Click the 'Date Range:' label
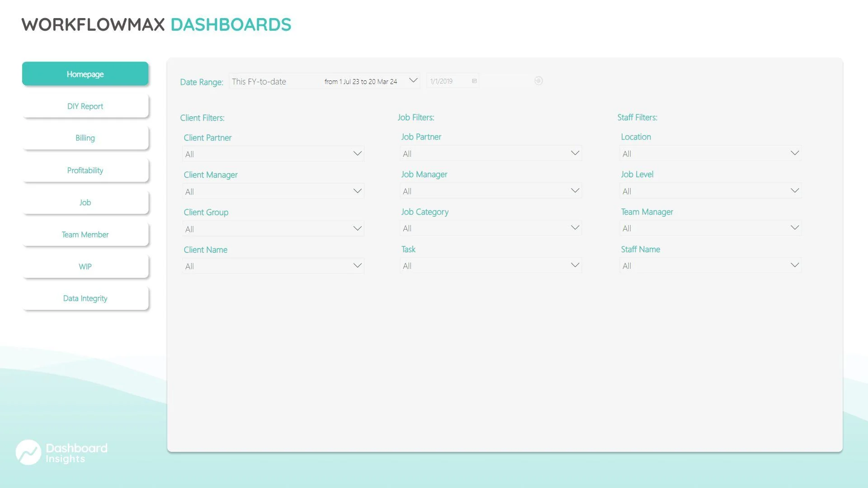 202,82
